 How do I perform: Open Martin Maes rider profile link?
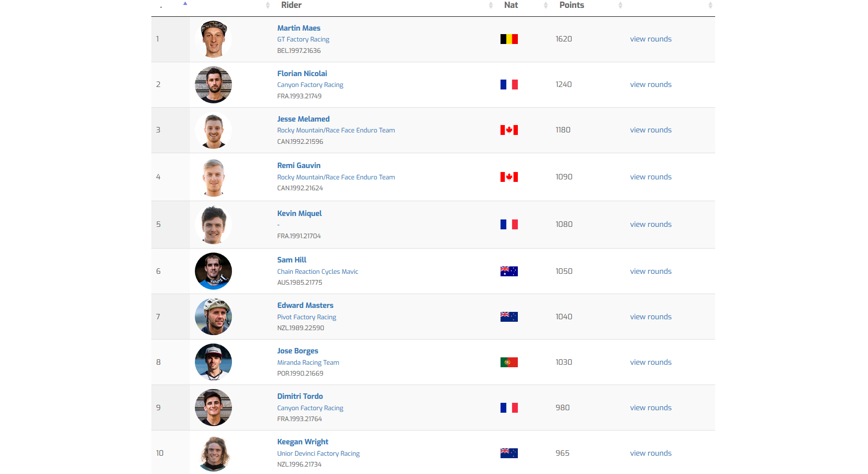pos(299,28)
